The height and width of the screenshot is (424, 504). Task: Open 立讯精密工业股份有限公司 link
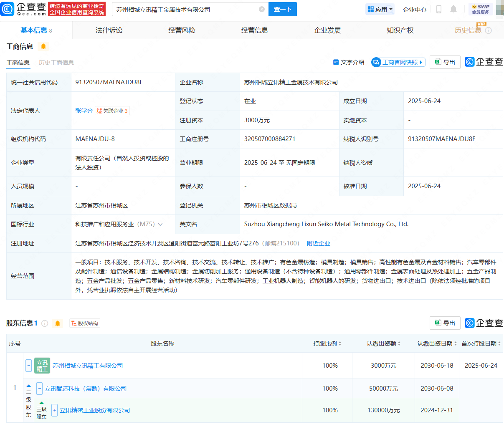tap(95, 410)
